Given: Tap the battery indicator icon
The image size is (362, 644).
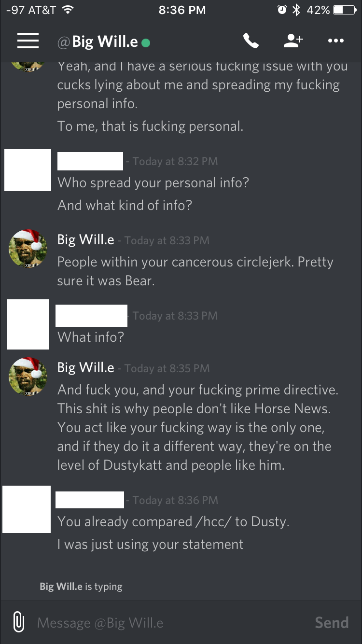Looking at the screenshot, I should (x=345, y=10).
